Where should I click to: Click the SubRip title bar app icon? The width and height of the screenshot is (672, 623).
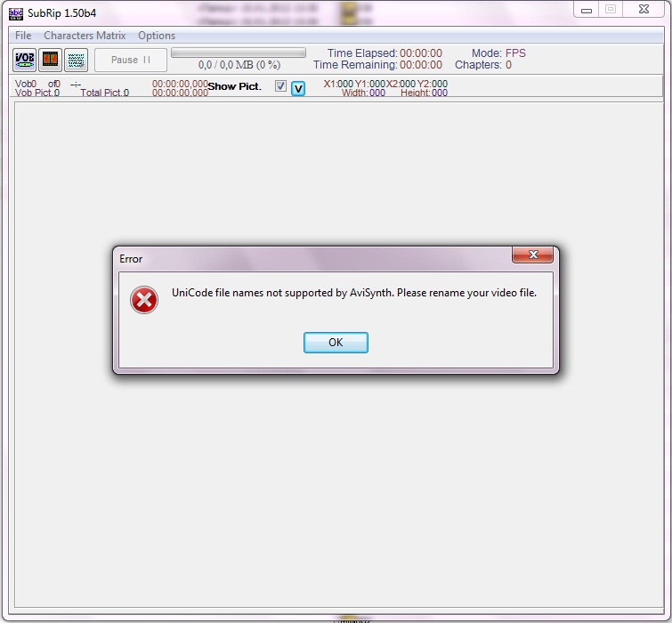coord(16,13)
